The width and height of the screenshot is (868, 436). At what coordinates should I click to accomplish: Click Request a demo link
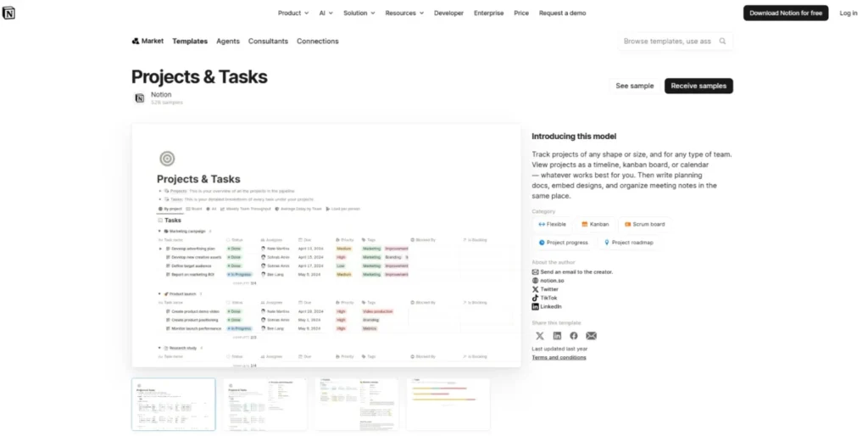(x=562, y=13)
